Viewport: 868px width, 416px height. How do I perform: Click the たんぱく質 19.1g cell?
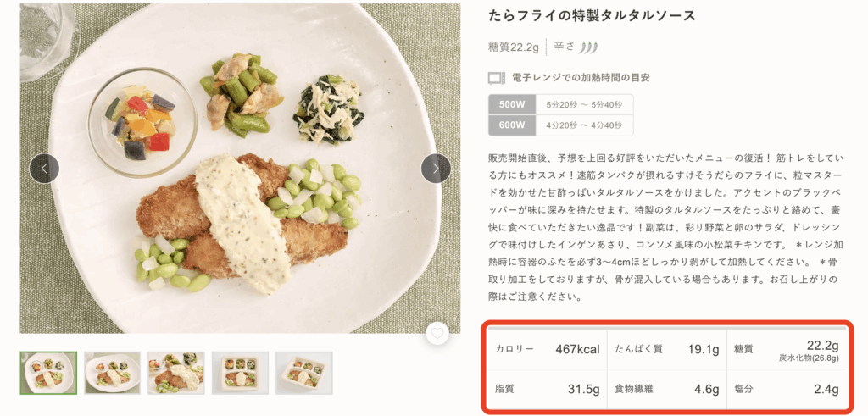click(667, 348)
